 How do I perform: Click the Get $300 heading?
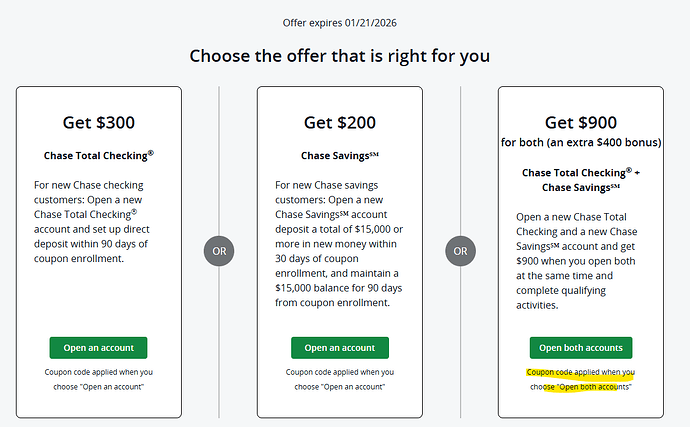click(x=98, y=124)
